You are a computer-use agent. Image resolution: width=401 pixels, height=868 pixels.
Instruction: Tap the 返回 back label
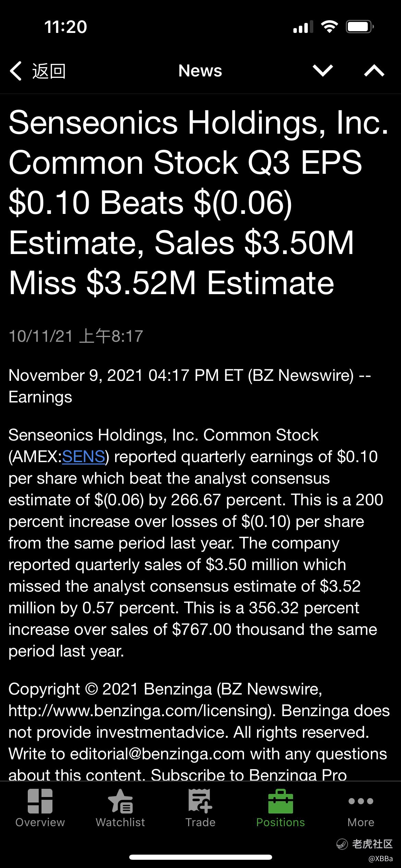[49, 71]
